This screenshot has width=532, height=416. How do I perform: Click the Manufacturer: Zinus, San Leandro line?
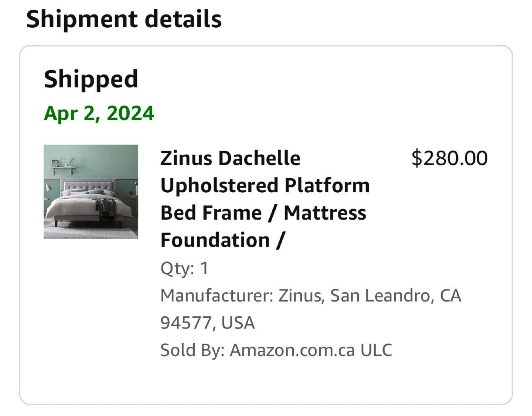[x=311, y=296]
